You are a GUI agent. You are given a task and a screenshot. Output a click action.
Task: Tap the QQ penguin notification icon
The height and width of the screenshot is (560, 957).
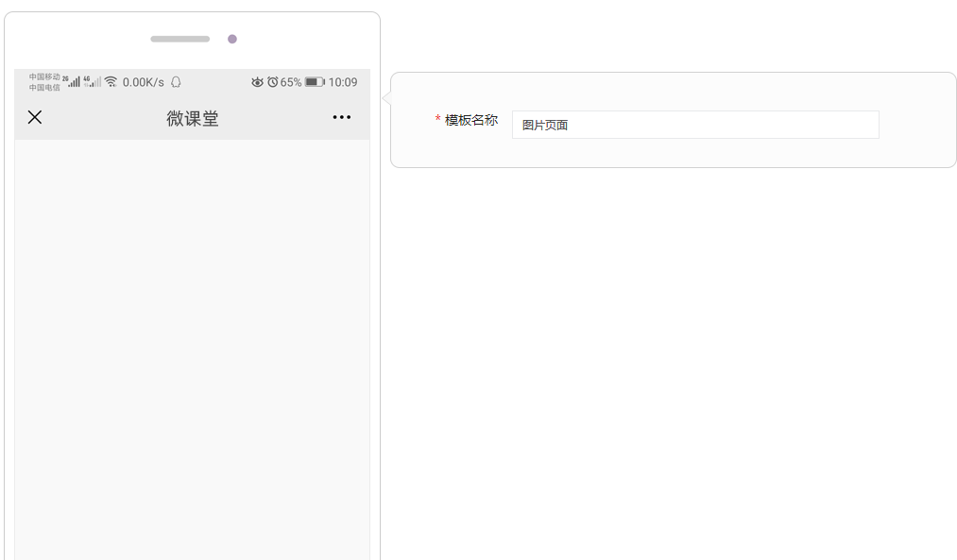click(x=176, y=82)
